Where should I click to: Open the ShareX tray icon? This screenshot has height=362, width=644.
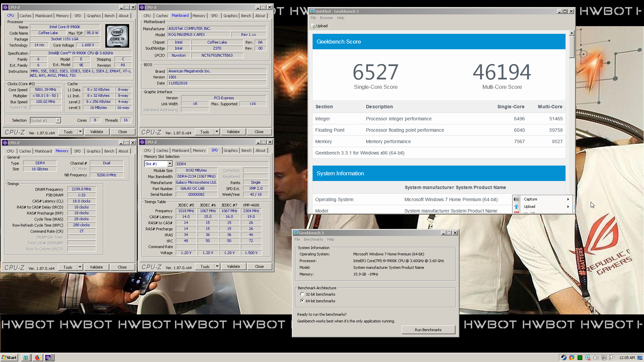coord(572,358)
